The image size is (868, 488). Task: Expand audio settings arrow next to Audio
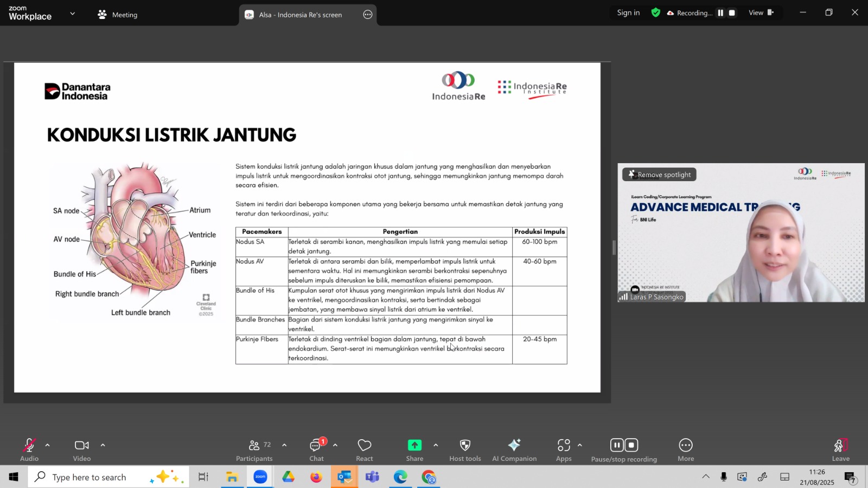[48, 445]
